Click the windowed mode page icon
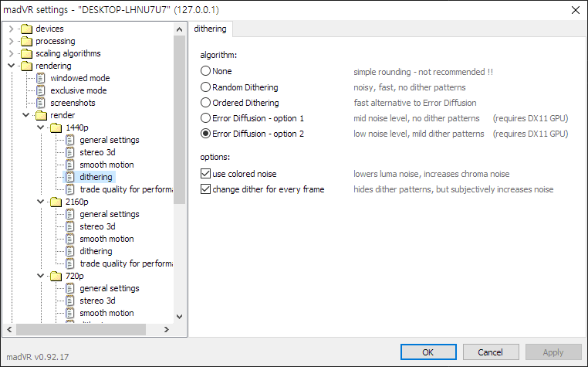 [42, 78]
